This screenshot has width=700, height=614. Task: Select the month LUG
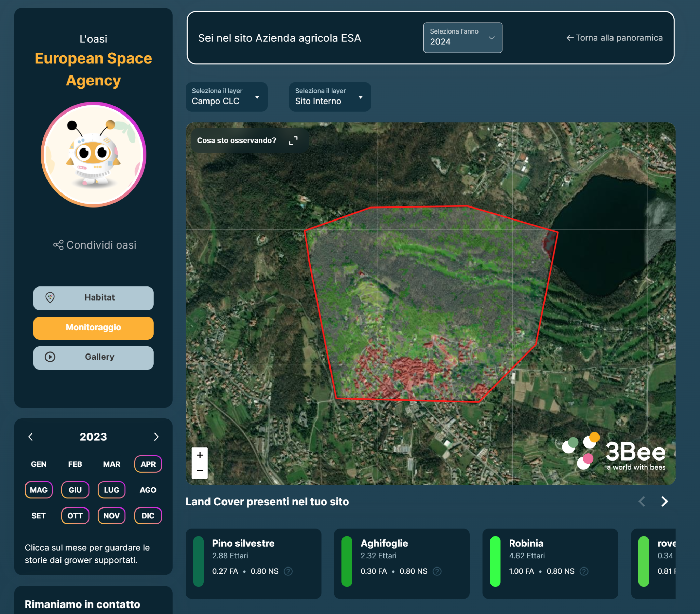(112, 490)
